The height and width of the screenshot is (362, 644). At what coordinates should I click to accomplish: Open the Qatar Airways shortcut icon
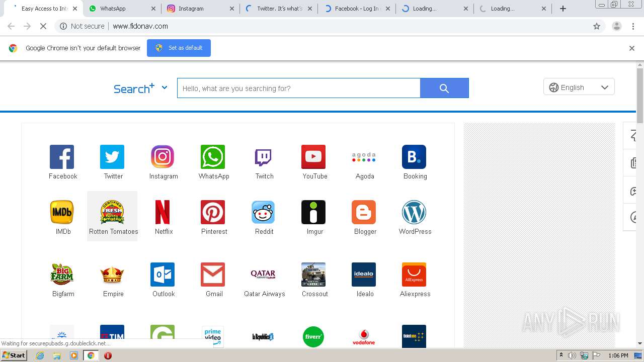coord(263,275)
